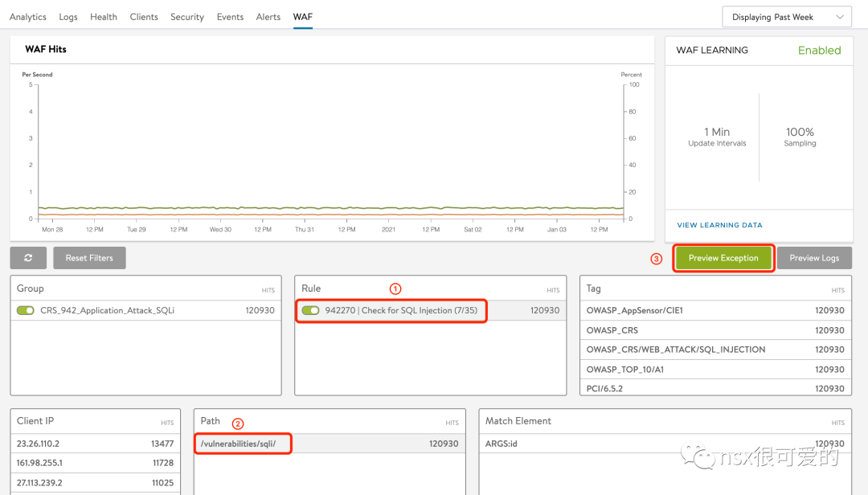
Task: Select the OWASP_CRS/WEB_ATTACK/SQL_INJECTION tag
Action: (715, 350)
